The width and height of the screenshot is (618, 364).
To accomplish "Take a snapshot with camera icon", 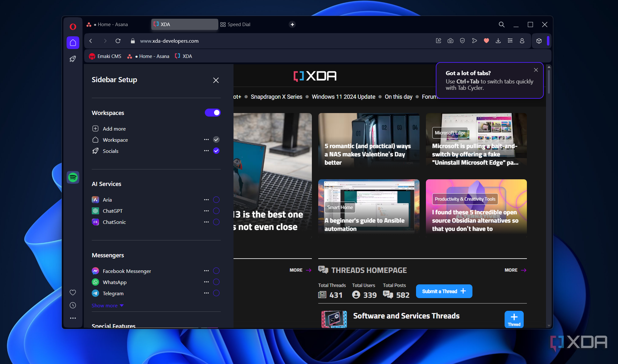I will point(450,40).
